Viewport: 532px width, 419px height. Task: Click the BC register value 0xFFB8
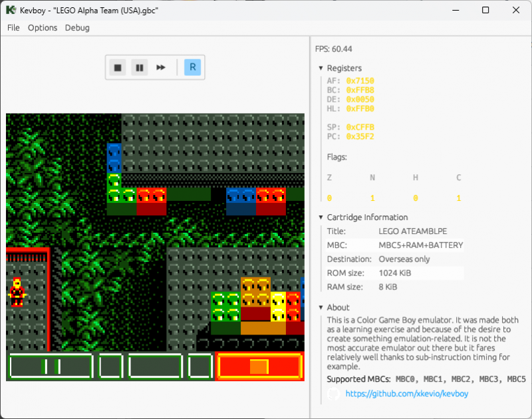(x=360, y=90)
